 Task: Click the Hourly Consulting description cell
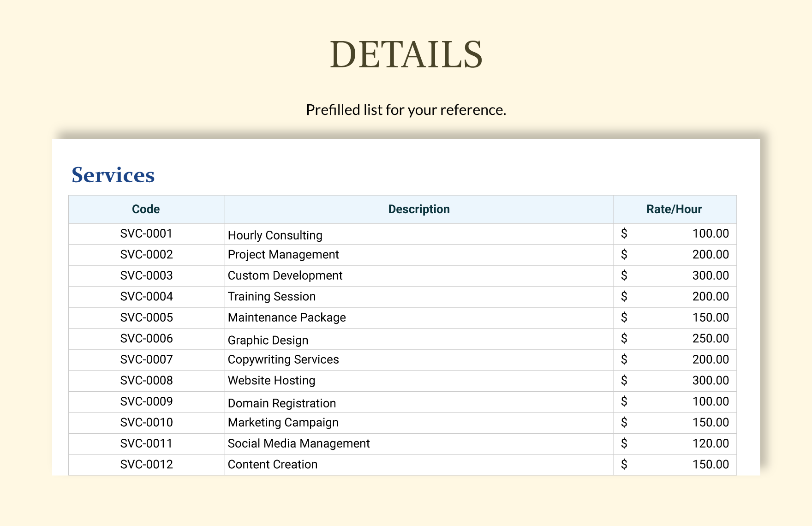(x=275, y=235)
